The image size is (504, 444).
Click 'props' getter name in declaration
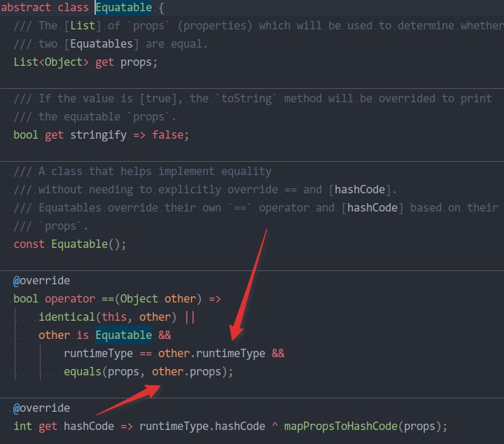pos(136,62)
